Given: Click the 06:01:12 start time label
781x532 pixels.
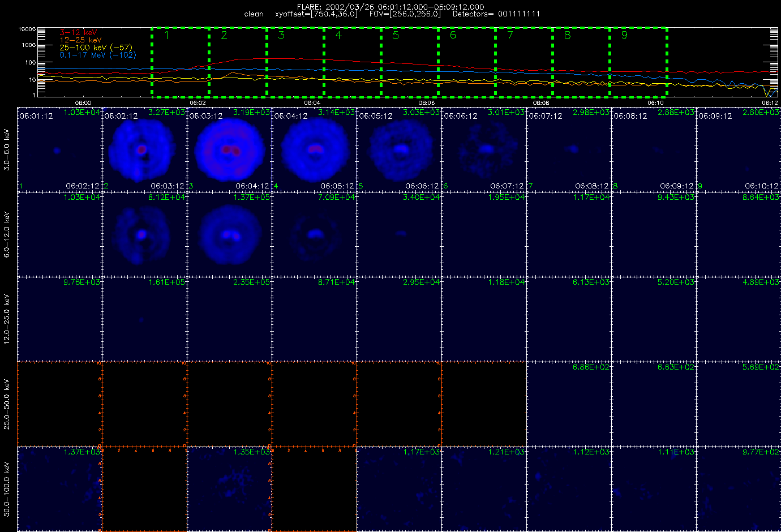Looking at the screenshot, I should click(x=36, y=116).
